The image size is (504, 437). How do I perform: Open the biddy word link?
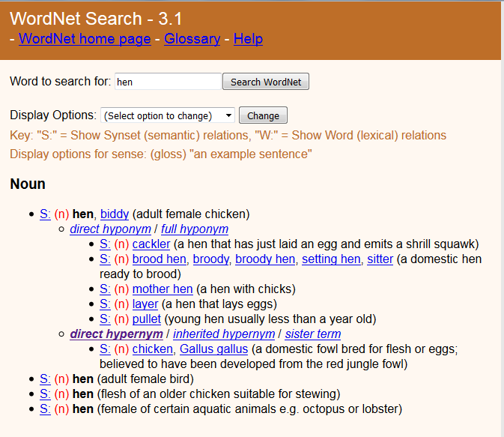[115, 214]
